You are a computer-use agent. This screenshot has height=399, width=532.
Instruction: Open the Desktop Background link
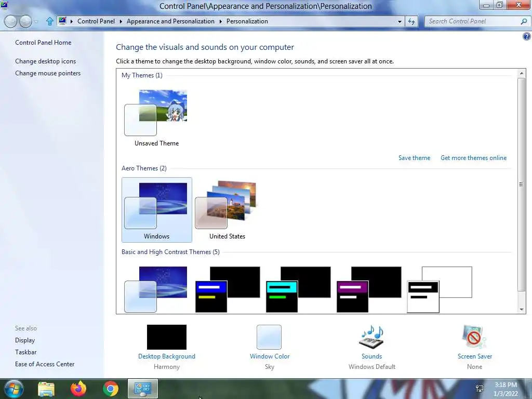click(167, 356)
